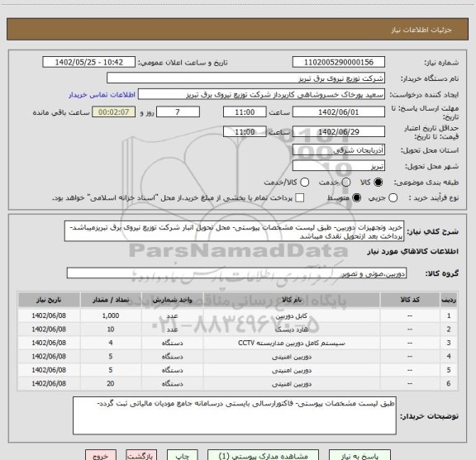Click the quantity 10 cell for هارد دیسک
The width and height of the screenshot is (476, 460).
[x=111, y=330]
